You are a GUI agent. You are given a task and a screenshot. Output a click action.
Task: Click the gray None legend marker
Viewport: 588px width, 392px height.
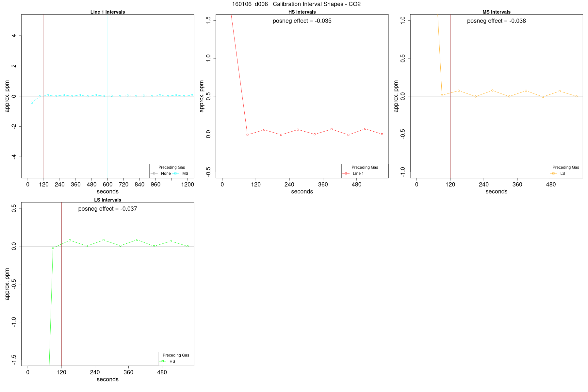click(x=154, y=173)
